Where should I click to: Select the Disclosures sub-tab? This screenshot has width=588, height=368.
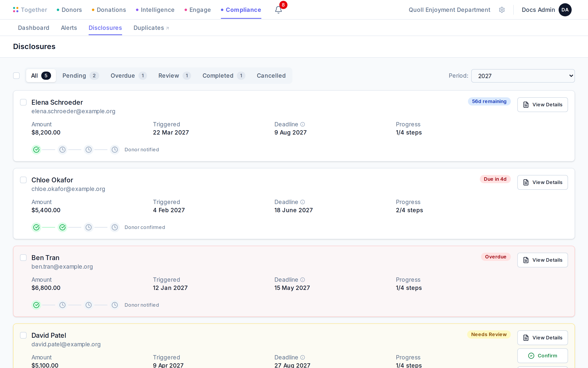coord(105,28)
